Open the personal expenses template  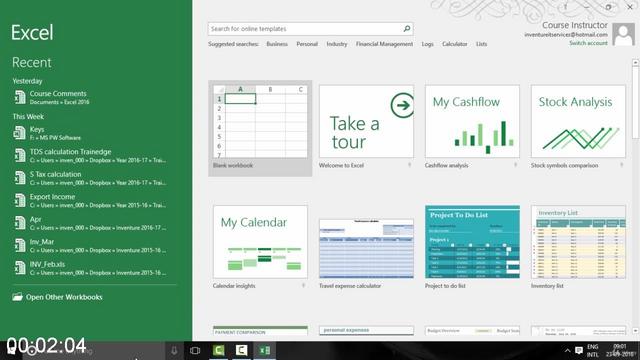pos(366,331)
